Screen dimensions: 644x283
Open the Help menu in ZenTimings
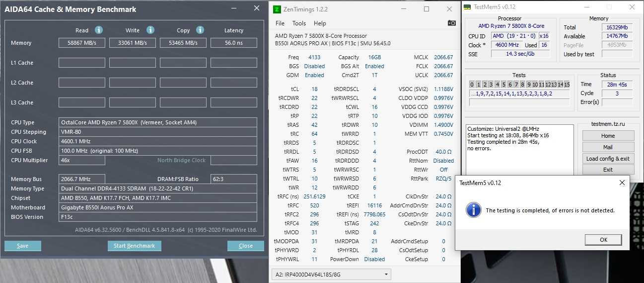pyautogui.click(x=320, y=23)
